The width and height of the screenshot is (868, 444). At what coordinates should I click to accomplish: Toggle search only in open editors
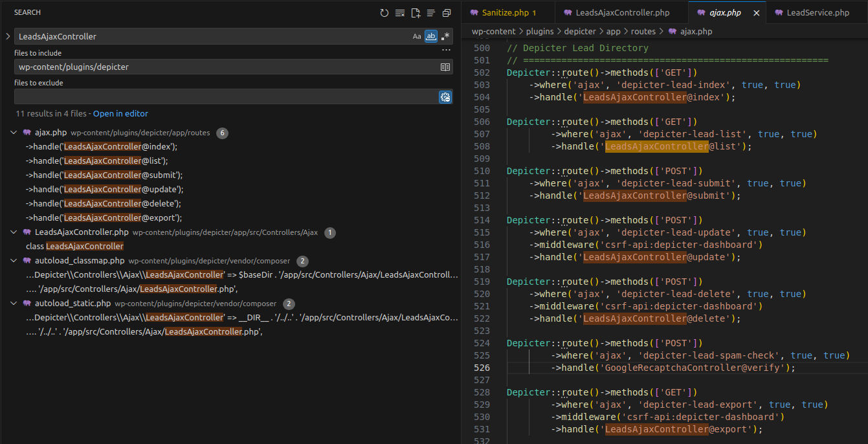pos(445,67)
